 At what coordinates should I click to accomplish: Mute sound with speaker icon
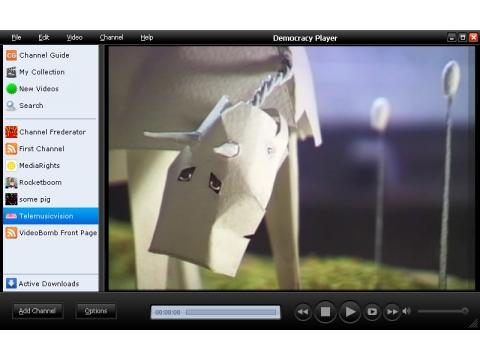click(x=406, y=311)
